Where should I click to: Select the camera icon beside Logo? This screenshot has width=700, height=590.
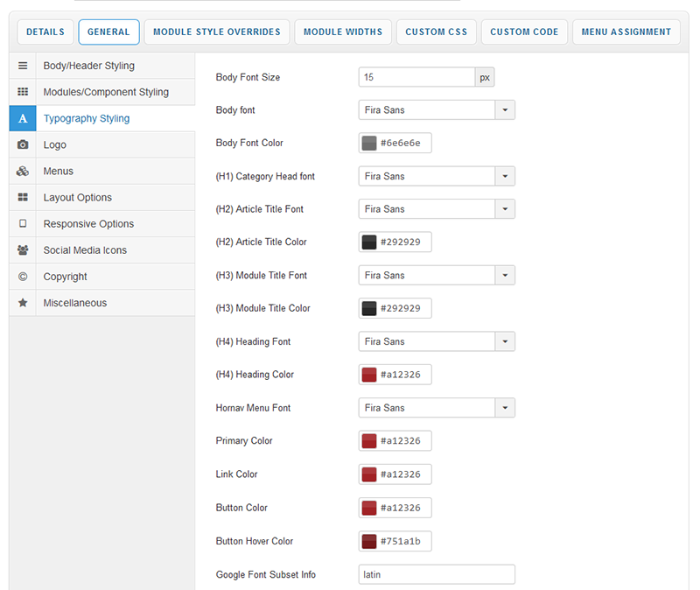[23, 144]
